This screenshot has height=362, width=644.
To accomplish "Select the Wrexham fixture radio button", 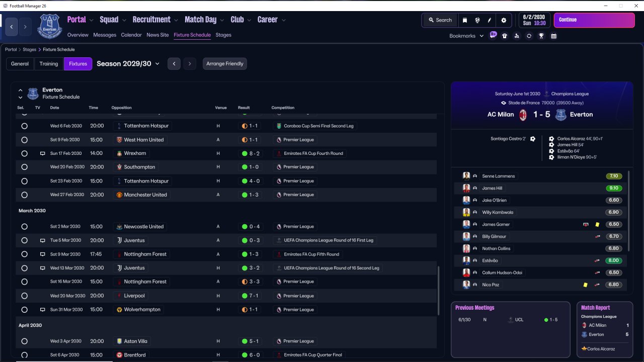I will (x=24, y=153).
